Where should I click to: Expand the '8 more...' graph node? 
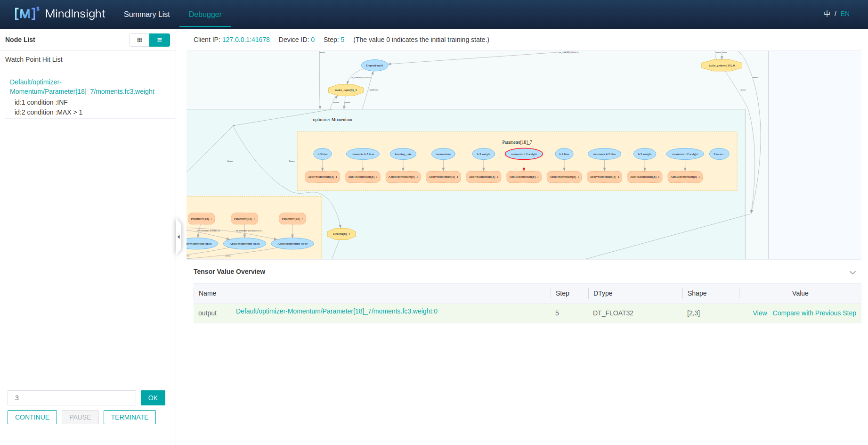[x=719, y=154]
